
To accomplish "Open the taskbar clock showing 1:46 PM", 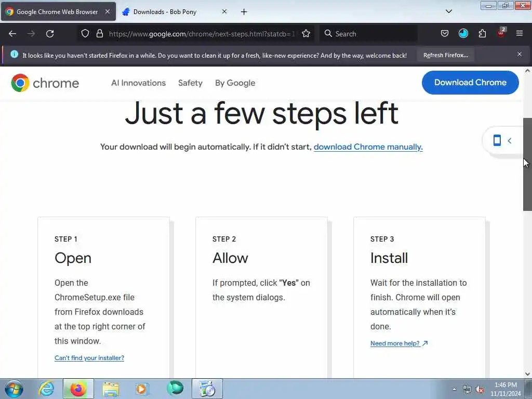I will coord(506,389).
